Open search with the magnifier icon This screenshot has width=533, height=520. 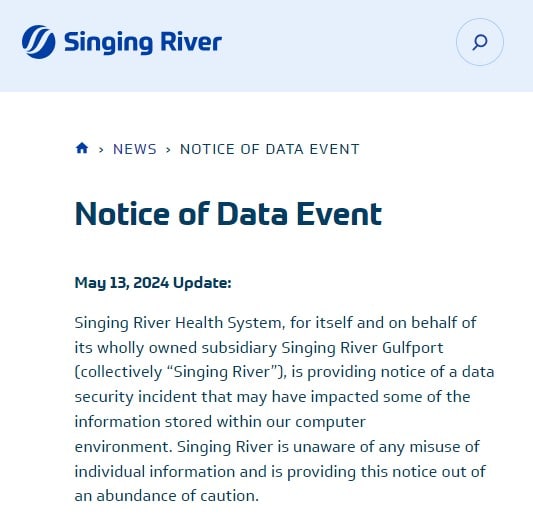480,42
